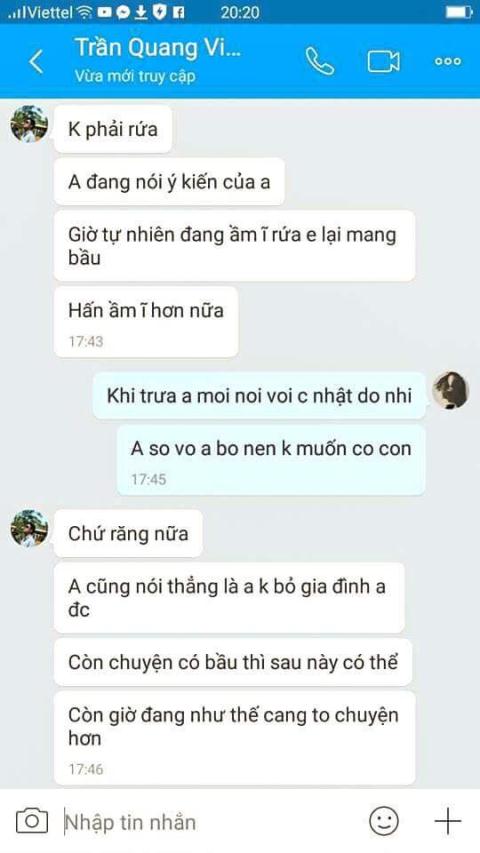Select the "Còn chuyện có bầu" message bubble
Viewport: 480px width, 853px height.
[x=233, y=663]
